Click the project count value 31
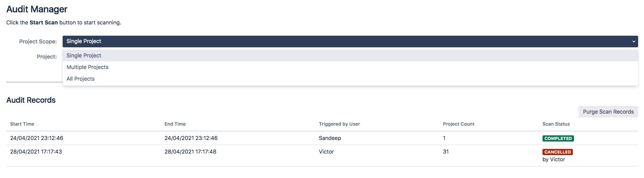Screen dimensions: 644x178 [446, 152]
